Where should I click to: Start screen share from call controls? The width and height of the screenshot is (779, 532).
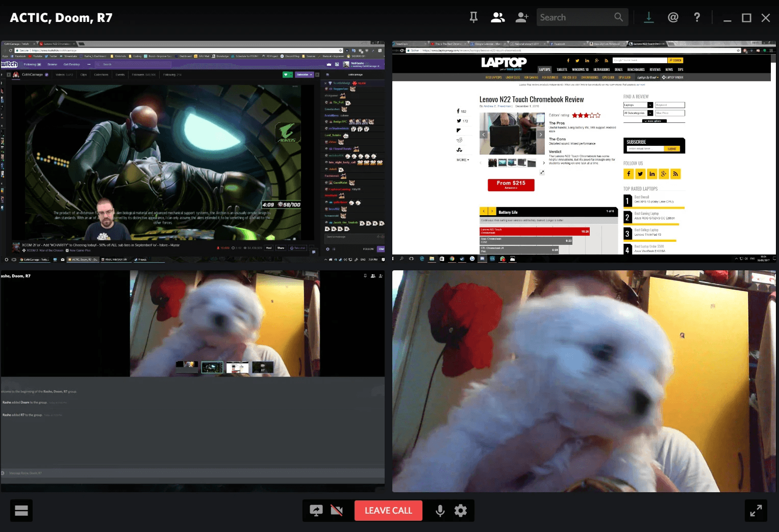click(x=316, y=511)
